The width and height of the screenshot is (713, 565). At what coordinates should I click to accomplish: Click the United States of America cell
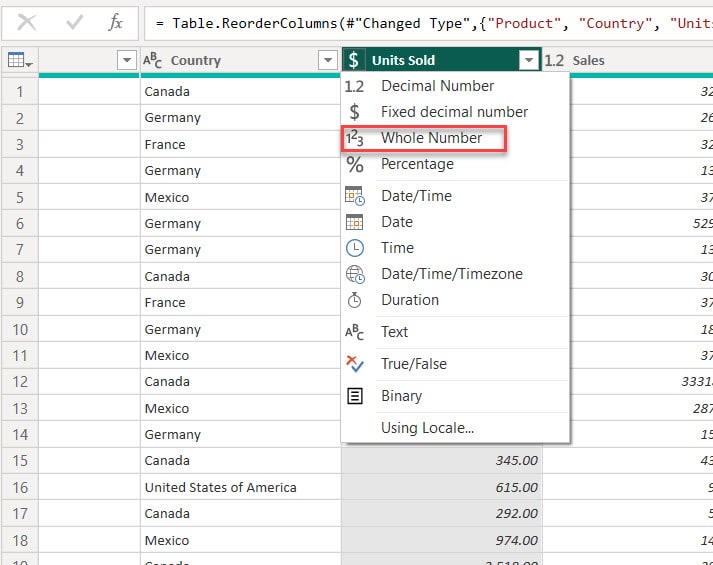point(241,487)
